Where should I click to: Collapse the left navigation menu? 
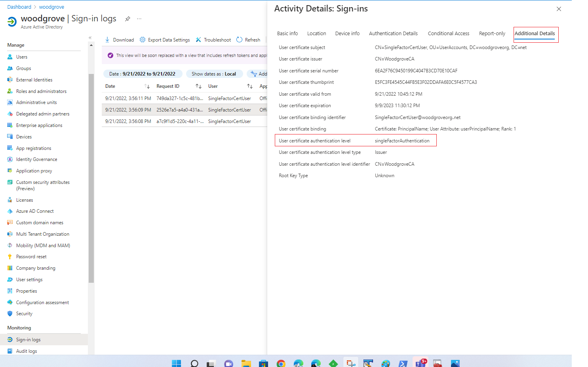coord(90,38)
